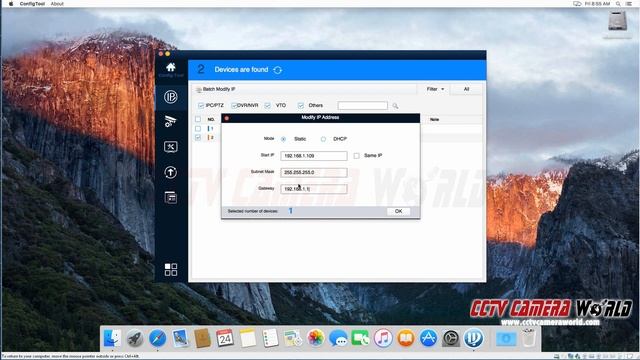
Task: Open the device upgrade arrow icon
Action: click(171, 172)
